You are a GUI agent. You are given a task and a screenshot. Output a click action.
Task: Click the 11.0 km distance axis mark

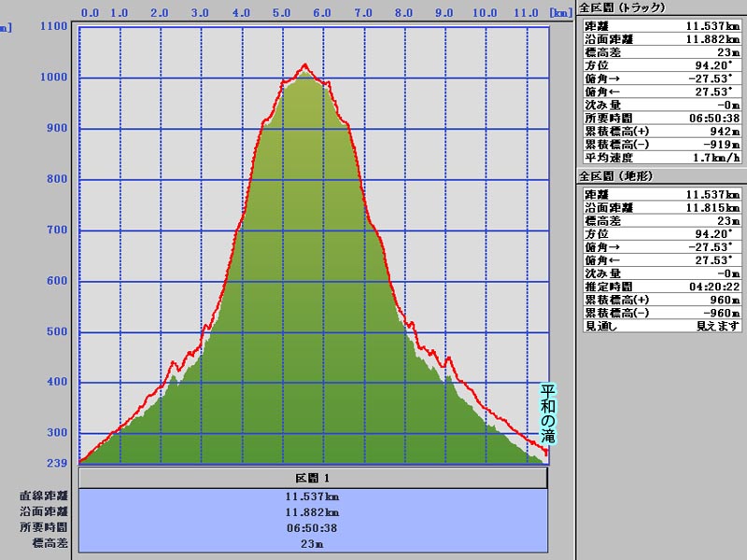[x=525, y=13]
